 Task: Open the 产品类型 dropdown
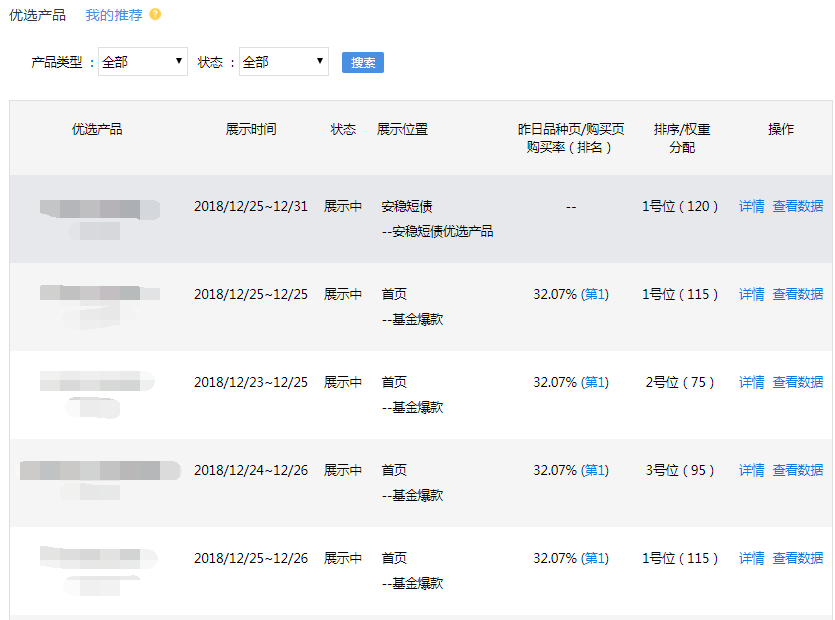[x=143, y=62]
